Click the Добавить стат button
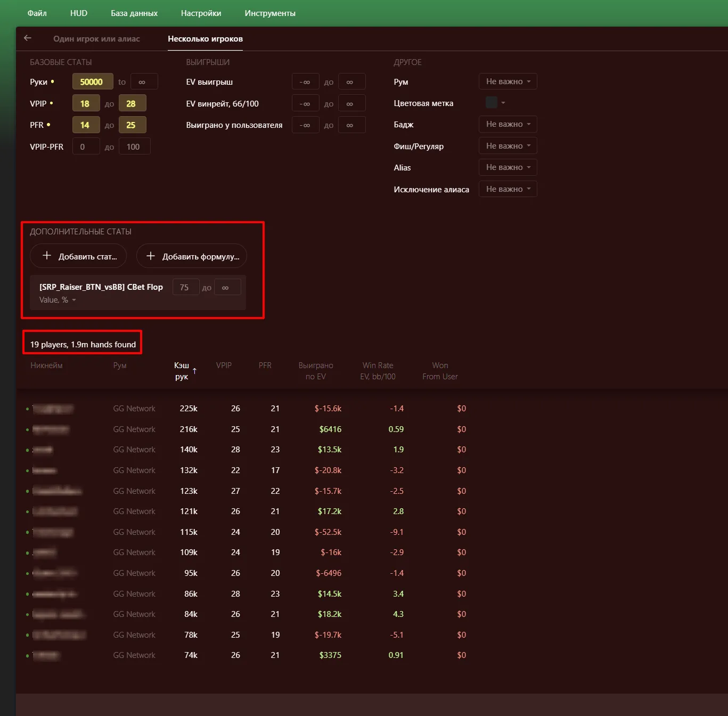Screen dimensions: 728x716 click(x=78, y=256)
